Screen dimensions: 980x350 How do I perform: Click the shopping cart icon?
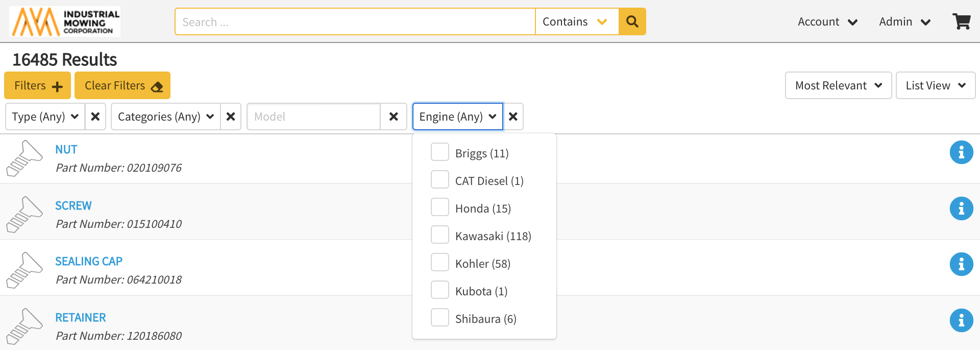(961, 21)
